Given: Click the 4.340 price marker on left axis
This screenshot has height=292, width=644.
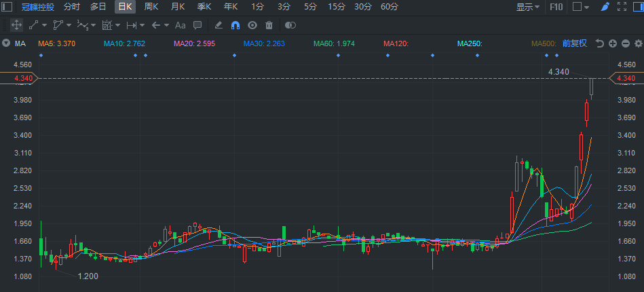Looking at the screenshot, I should coord(19,79).
